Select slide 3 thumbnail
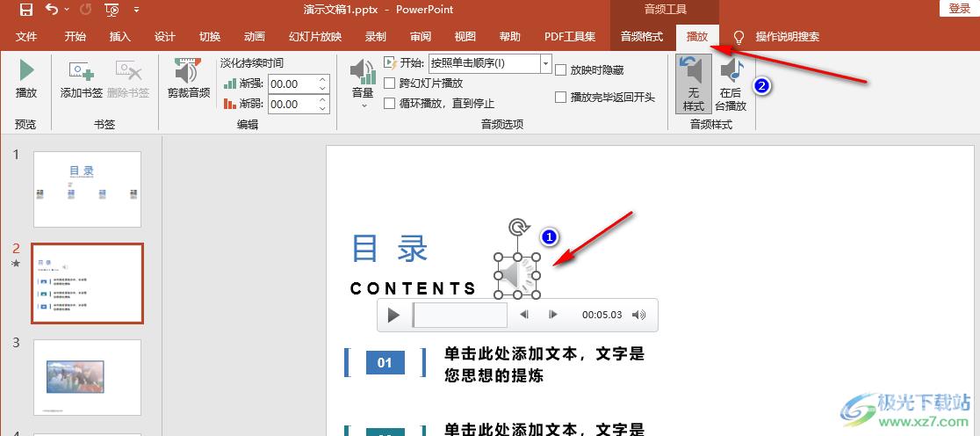 (x=87, y=377)
